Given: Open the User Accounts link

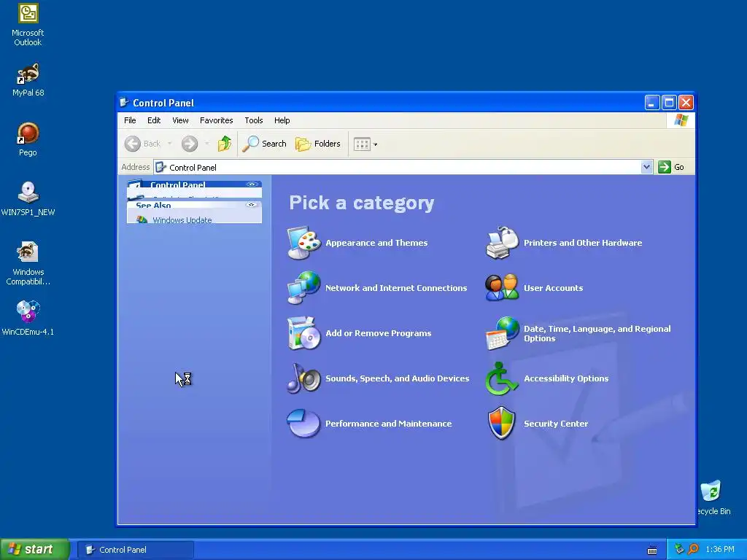Looking at the screenshot, I should tap(553, 287).
